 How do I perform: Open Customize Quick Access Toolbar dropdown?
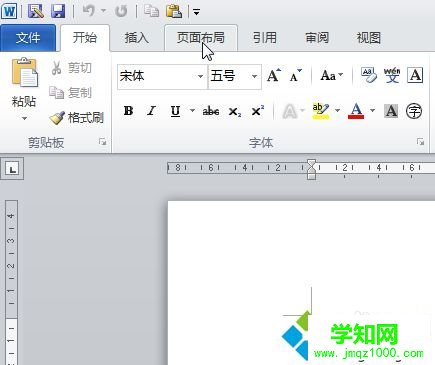(x=196, y=12)
